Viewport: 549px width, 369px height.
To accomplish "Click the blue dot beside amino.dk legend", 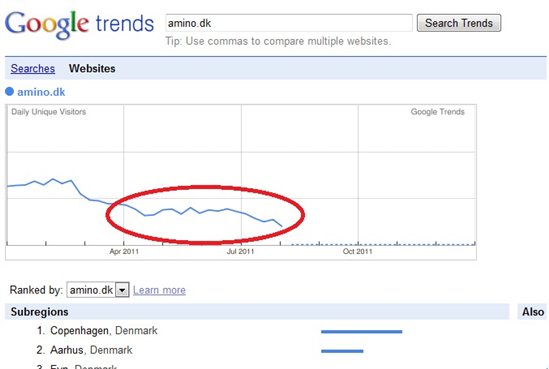I will point(9,92).
